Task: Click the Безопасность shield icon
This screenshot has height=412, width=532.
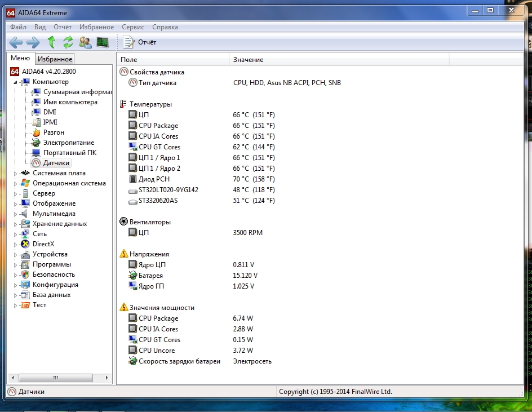Action: pyautogui.click(x=25, y=274)
